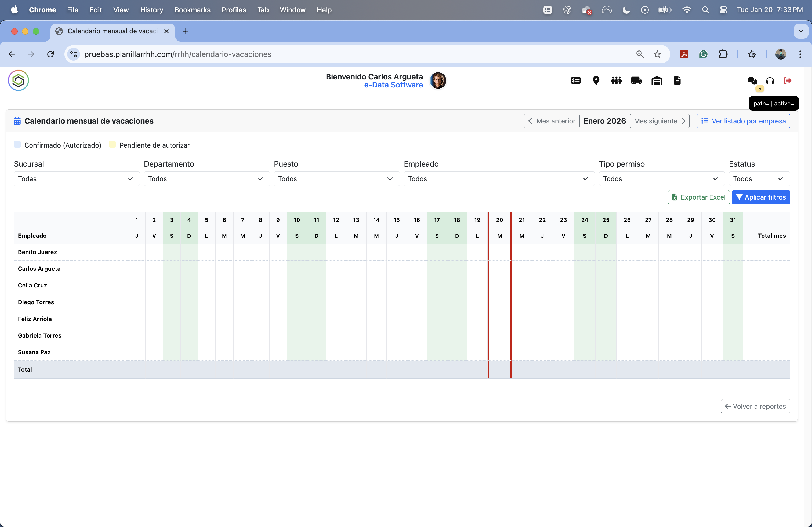Open the location pin icon

click(596, 80)
